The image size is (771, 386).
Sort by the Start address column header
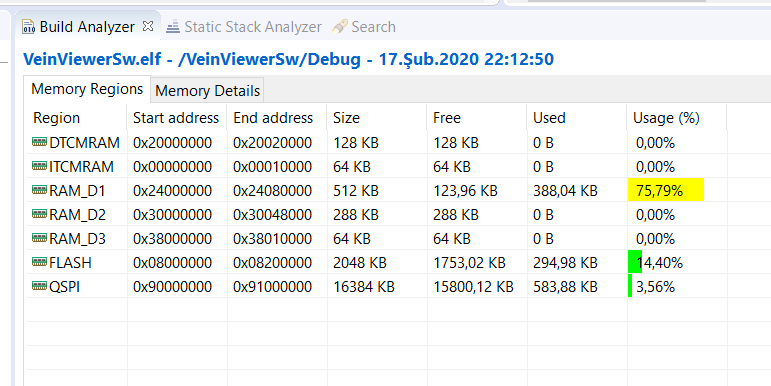(x=176, y=118)
